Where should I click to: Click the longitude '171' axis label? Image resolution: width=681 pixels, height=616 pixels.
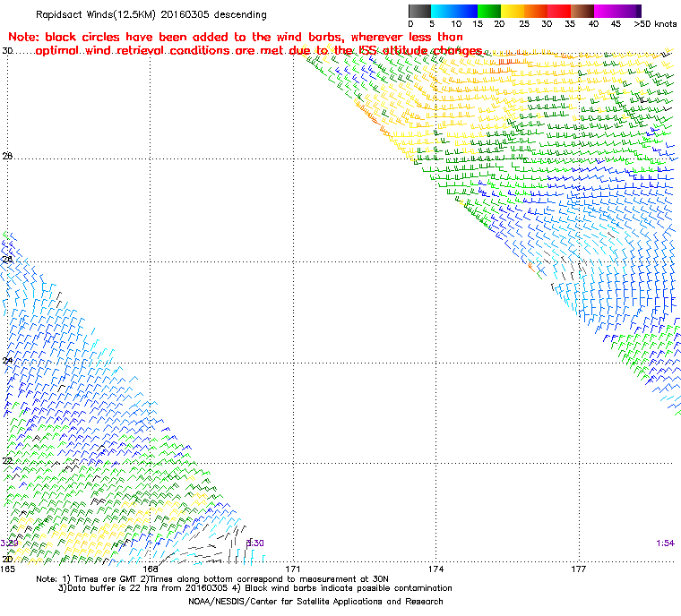293,569
